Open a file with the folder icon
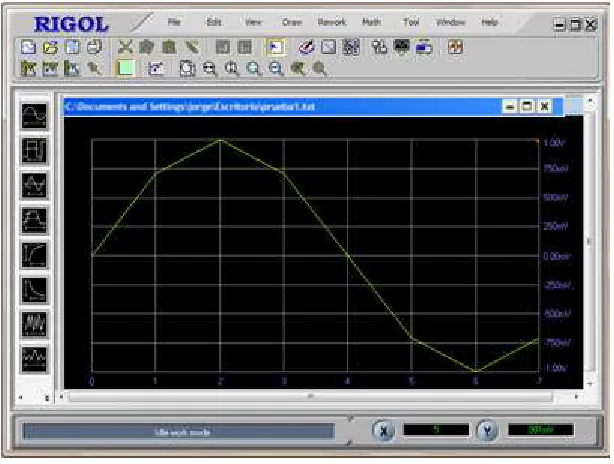 point(51,47)
